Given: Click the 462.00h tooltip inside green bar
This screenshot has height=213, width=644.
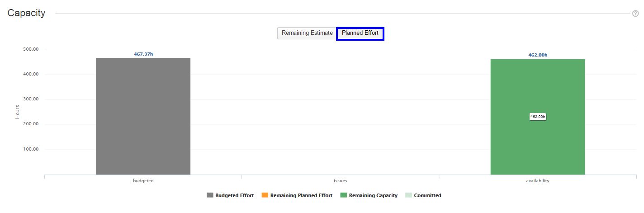Looking at the screenshot, I should 538,117.
